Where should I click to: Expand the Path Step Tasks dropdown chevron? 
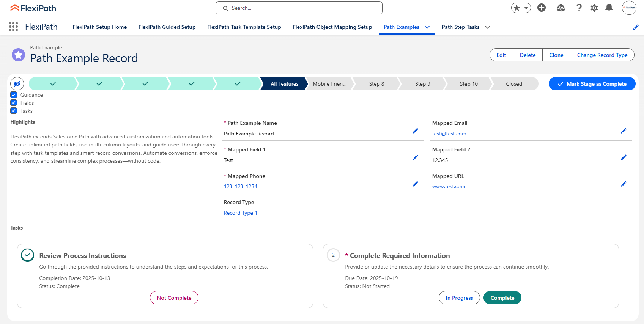click(x=488, y=27)
